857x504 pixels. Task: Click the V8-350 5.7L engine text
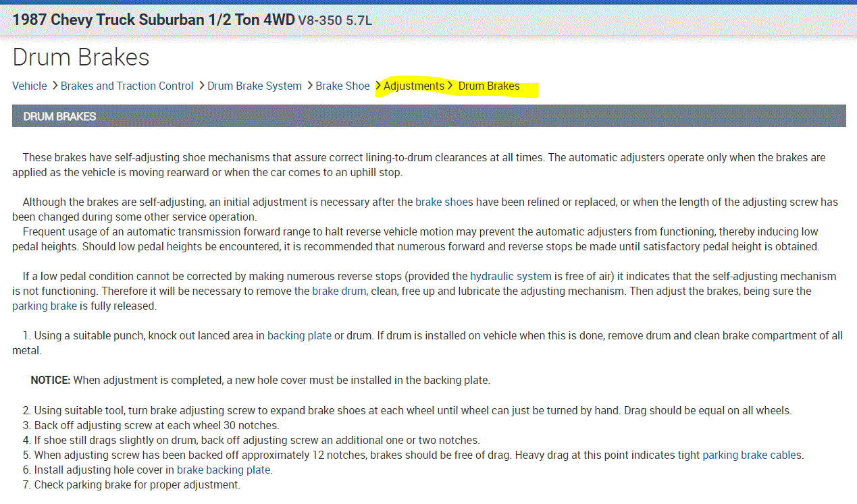tap(335, 20)
